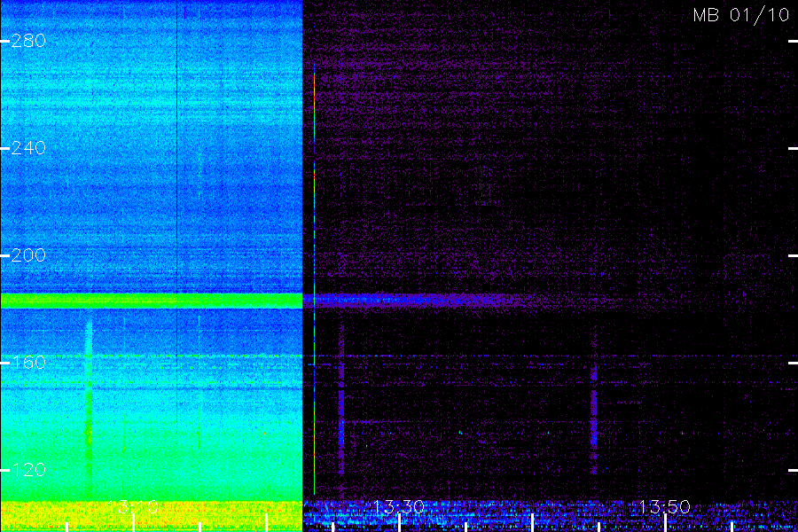Click the 240 frequency axis label
The height and width of the screenshot is (532, 798).
tap(28, 148)
